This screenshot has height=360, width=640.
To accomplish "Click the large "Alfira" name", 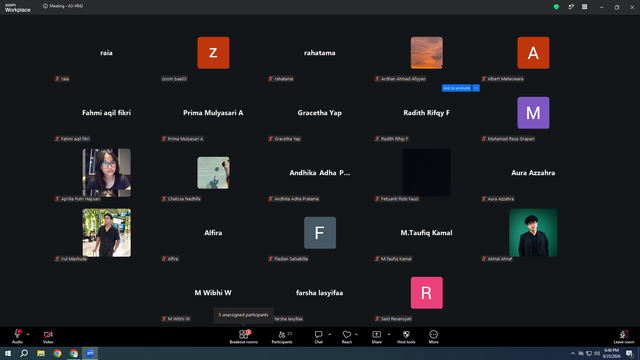I will click(x=213, y=233).
